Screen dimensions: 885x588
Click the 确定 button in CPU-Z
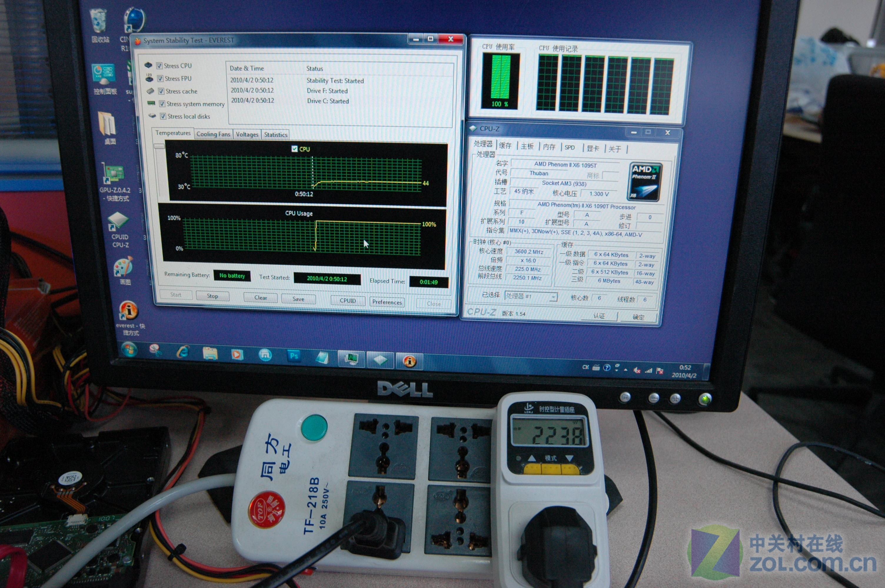638,317
